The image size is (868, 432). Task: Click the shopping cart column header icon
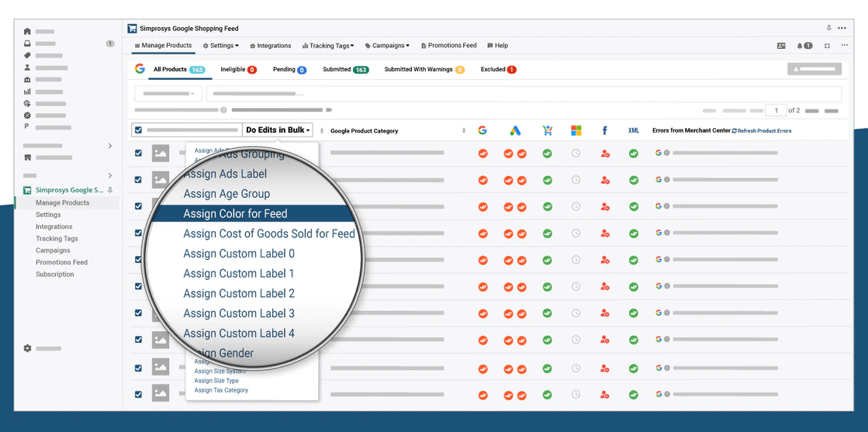pos(547,131)
